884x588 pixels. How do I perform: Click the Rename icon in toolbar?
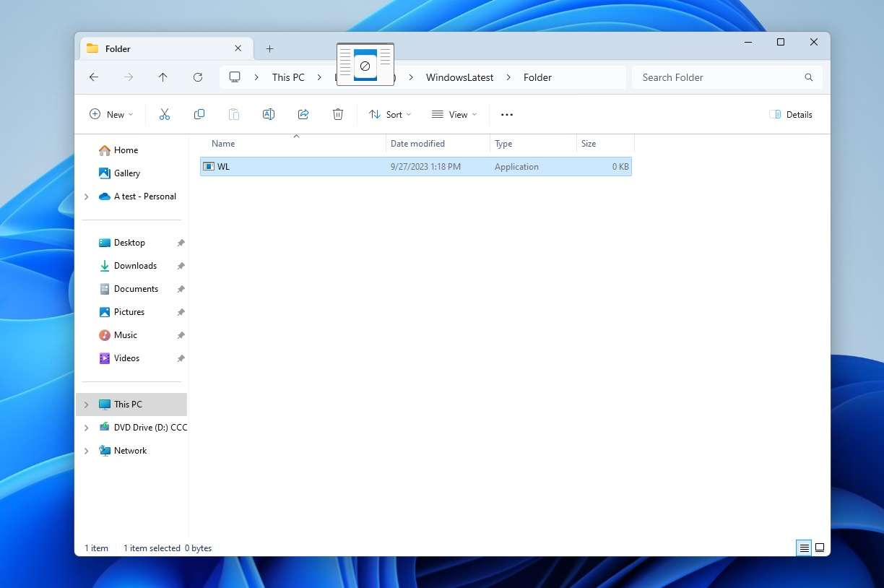[269, 114]
